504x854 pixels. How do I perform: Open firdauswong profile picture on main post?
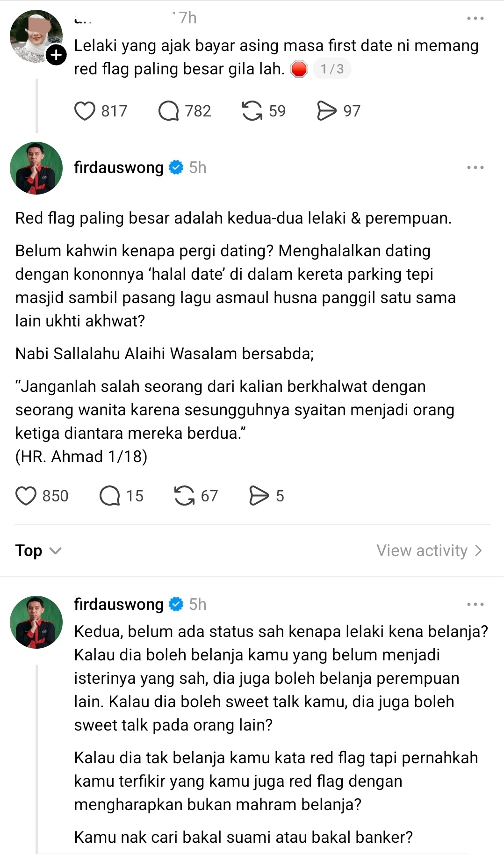pos(36,168)
